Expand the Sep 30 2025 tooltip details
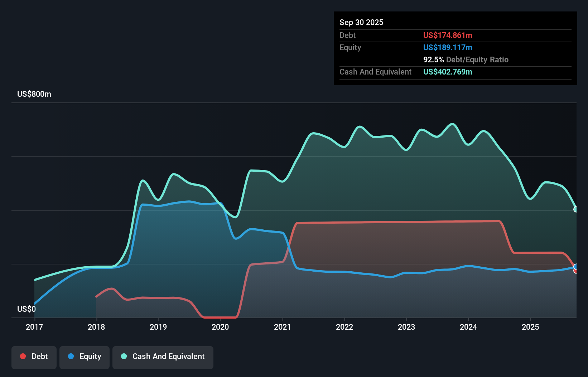The width and height of the screenshot is (588, 377). click(x=361, y=22)
